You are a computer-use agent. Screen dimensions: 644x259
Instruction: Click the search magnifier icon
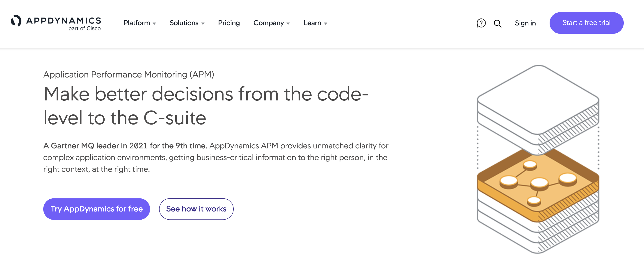(498, 23)
